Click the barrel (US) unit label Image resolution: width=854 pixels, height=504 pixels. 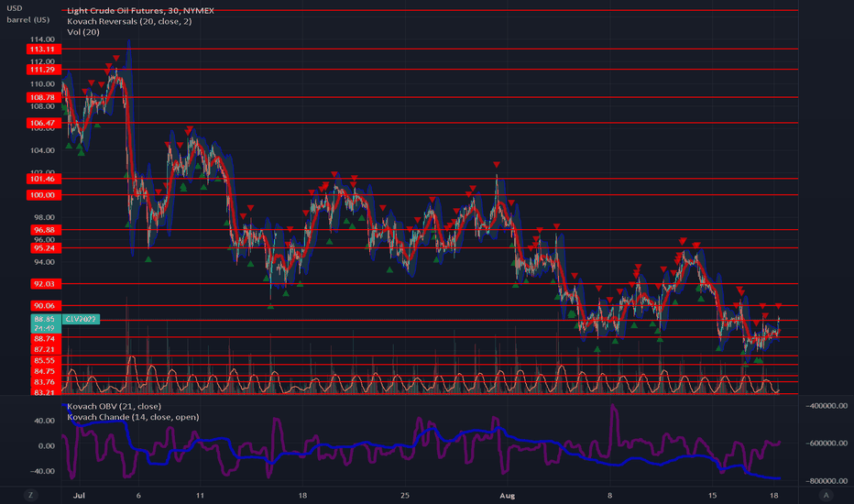(27, 19)
